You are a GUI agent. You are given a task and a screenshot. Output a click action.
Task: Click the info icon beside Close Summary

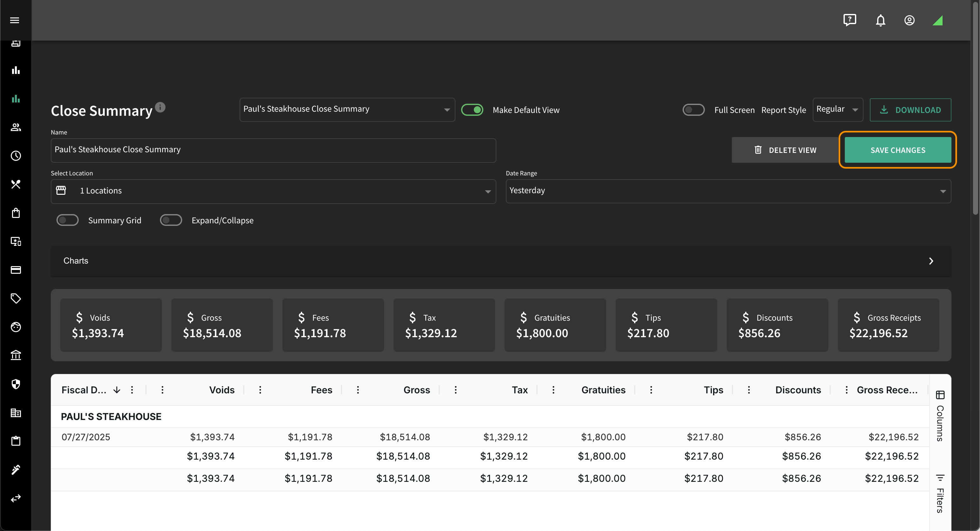point(160,107)
